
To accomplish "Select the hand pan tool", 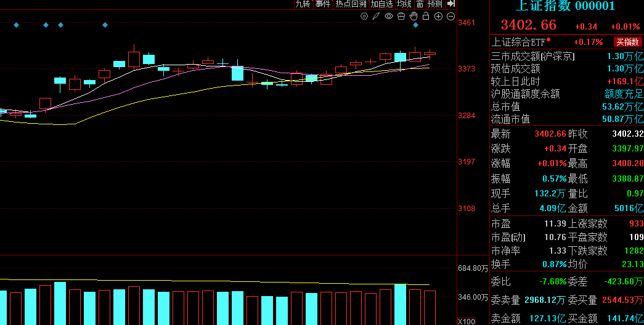I will point(414,16).
